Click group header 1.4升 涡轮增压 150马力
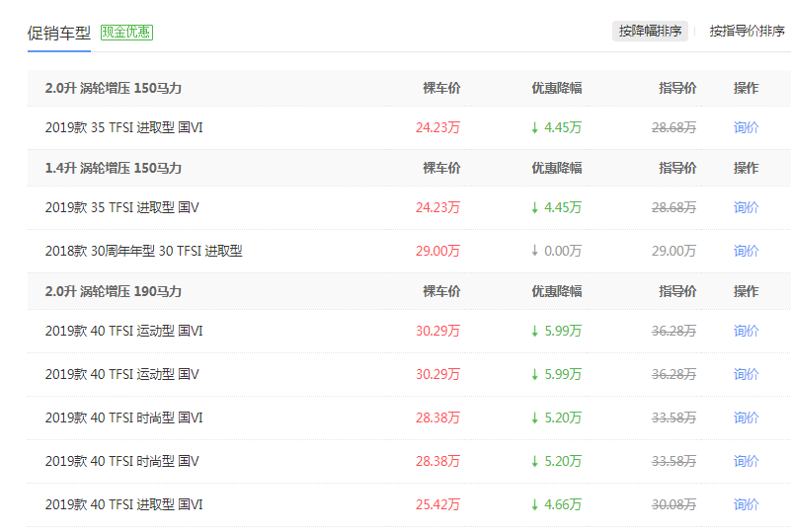Screen dimensions: 791x532 pos(114,168)
